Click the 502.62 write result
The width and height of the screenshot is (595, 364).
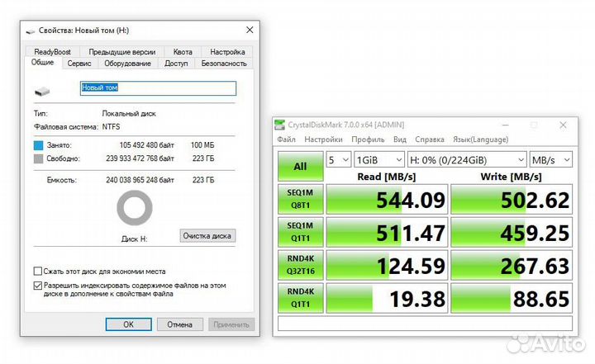[x=512, y=200]
